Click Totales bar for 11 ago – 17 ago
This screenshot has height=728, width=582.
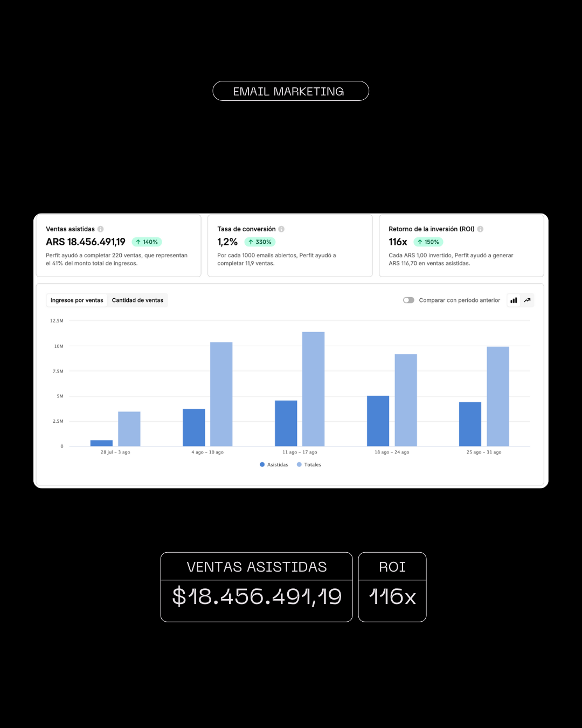tap(313, 389)
